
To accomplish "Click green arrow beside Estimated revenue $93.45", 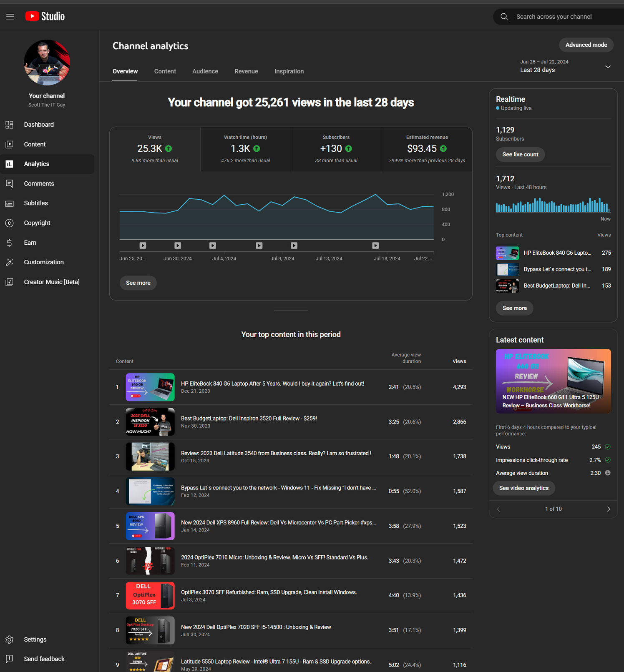I will [443, 148].
